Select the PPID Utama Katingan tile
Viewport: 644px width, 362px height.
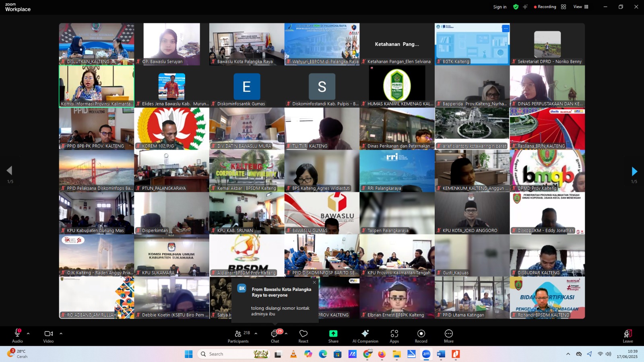pyautogui.click(x=472, y=298)
